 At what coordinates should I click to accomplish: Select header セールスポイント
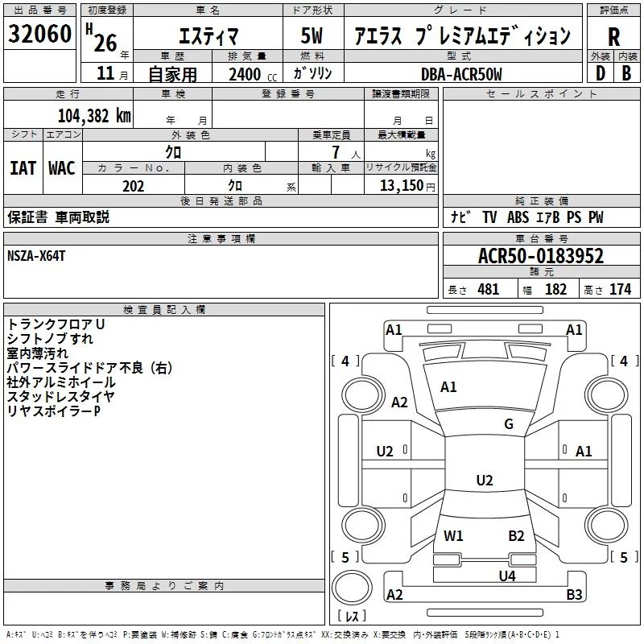541,93
